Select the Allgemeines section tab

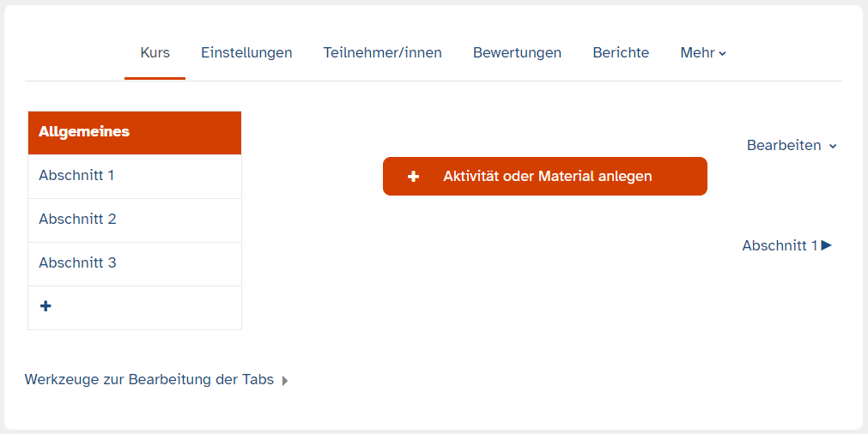(135, 132)
